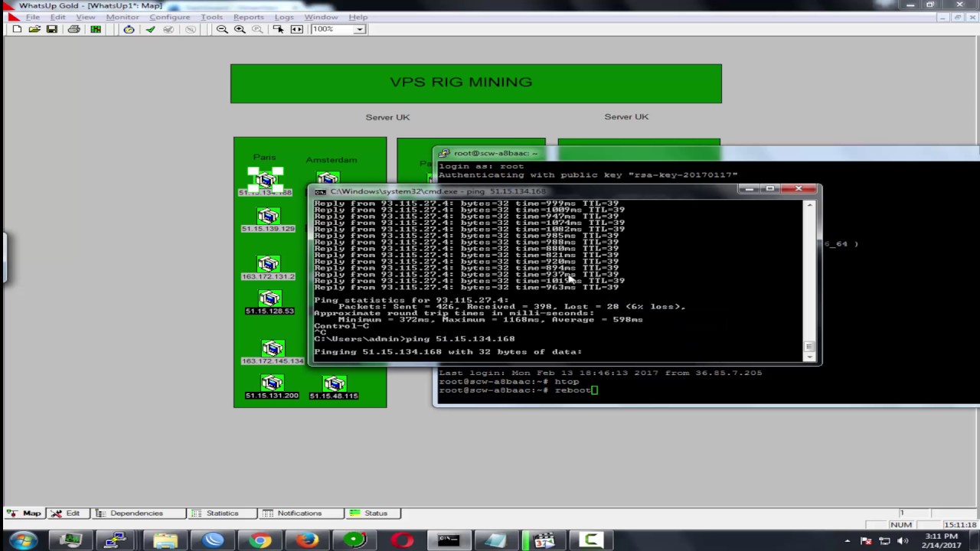Click the cmd taskbar button
The image size is (980, 551).
pos(449,541)
